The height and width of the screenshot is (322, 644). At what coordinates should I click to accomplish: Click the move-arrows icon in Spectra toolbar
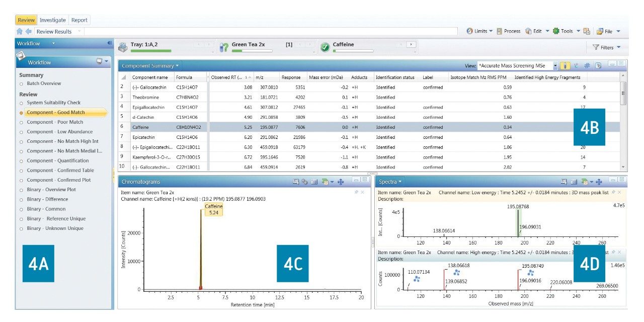click(x=599, y=182)
